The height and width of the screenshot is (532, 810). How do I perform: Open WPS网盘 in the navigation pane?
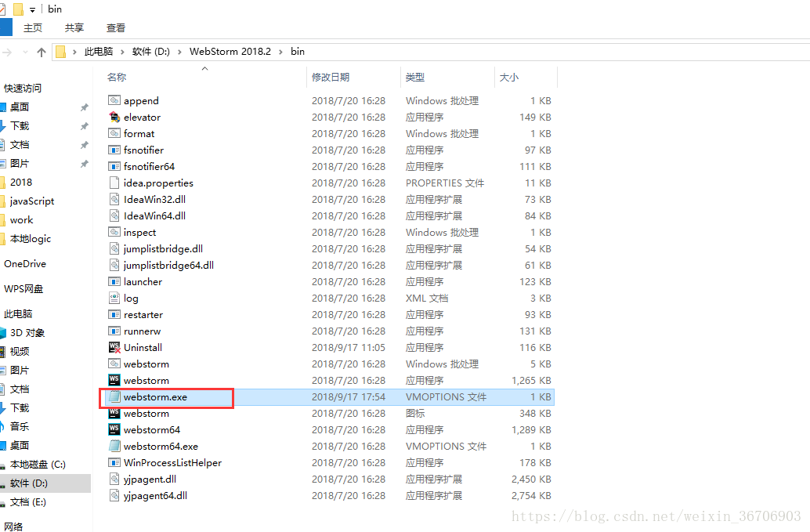pos(24,289)
